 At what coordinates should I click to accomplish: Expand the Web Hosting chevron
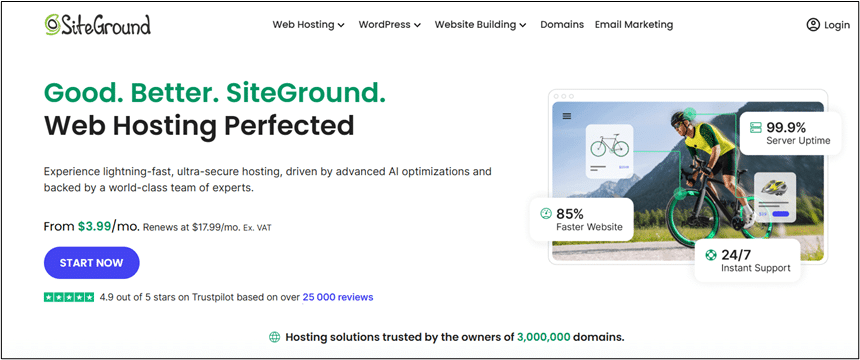(341, 25)
